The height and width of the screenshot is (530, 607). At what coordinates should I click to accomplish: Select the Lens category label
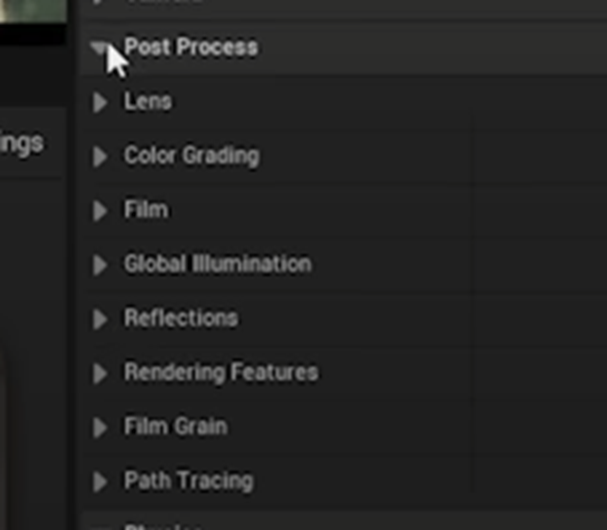147,102
